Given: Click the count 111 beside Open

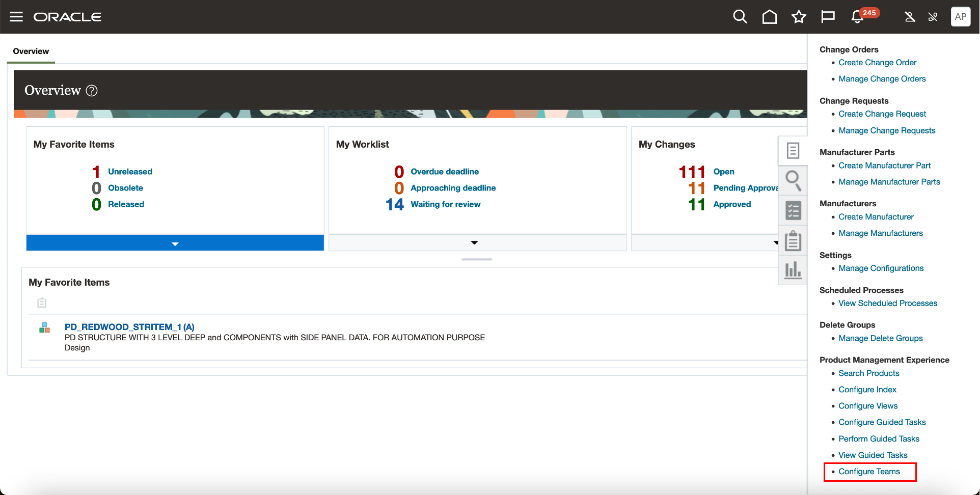Looking at the screenshot, I should (x=692, y=172).
